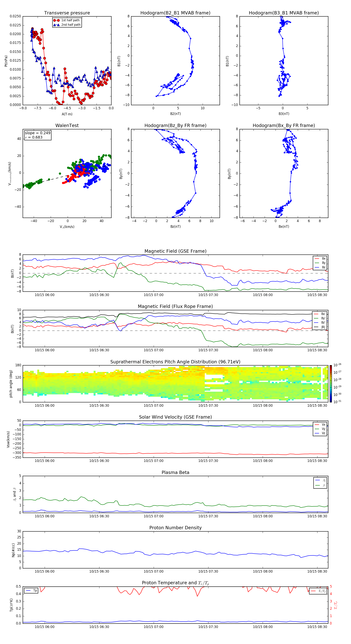Click the 'Magnetic Field (GSE Frame)' title

(175, 251)
